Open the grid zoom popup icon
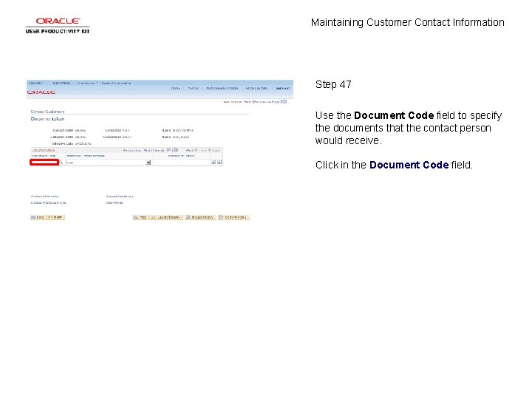The height and width of the screenshot is (399, 532). tap(169, 150)
